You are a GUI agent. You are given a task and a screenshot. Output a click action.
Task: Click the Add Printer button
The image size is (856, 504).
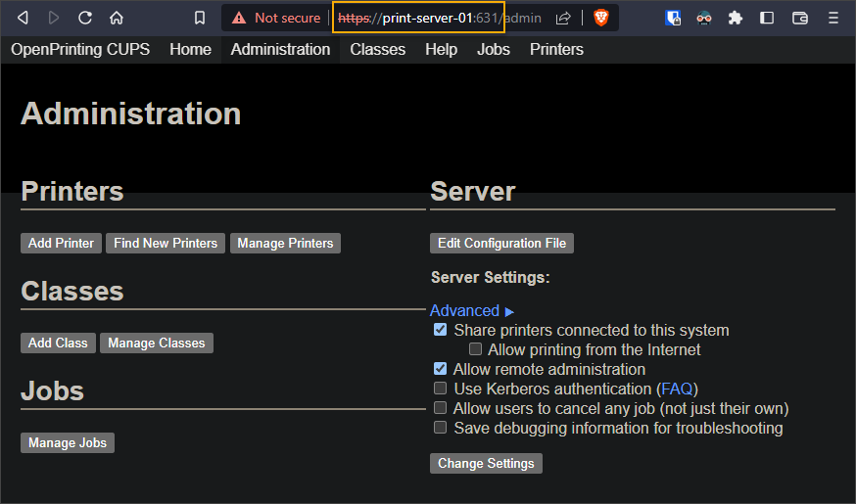click(61, 244)
